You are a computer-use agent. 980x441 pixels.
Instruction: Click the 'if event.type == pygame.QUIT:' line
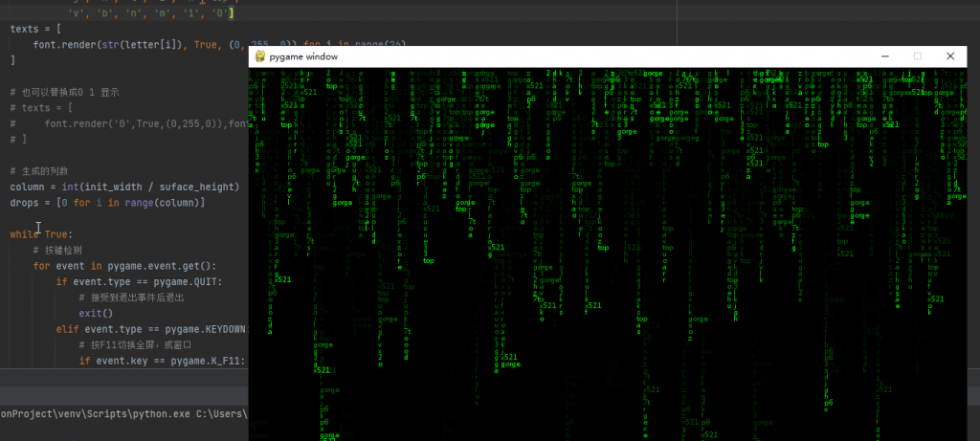click(x=139, y=281)
